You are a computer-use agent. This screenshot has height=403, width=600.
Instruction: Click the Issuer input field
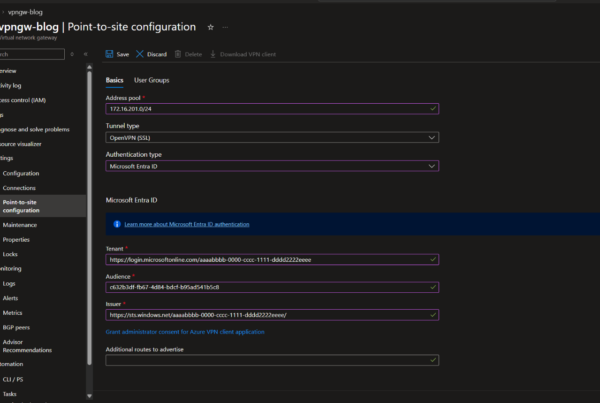(x=272, y=315)
